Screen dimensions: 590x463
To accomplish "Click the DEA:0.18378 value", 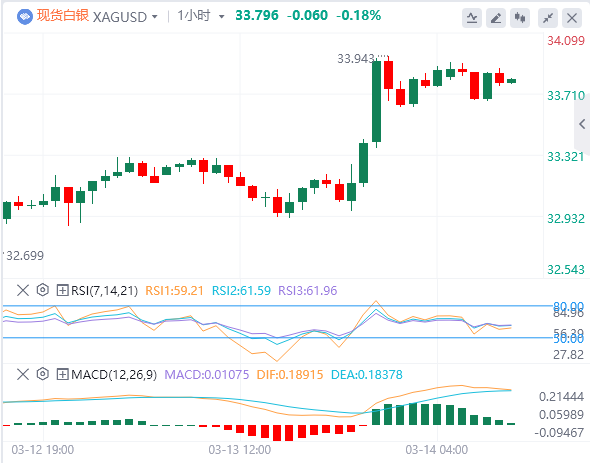I will coord(366,375).
